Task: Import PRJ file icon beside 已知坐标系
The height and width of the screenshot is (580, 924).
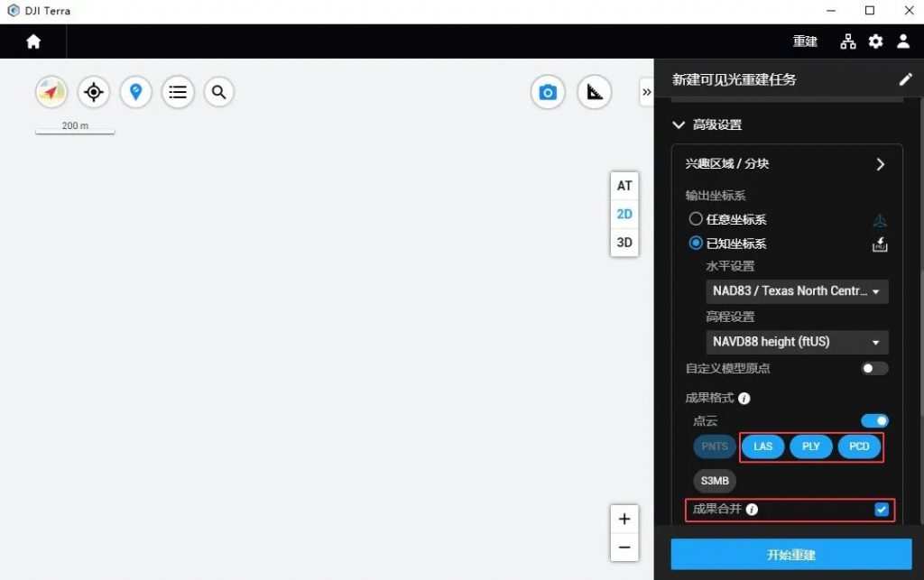Action: tap(880, 244)
